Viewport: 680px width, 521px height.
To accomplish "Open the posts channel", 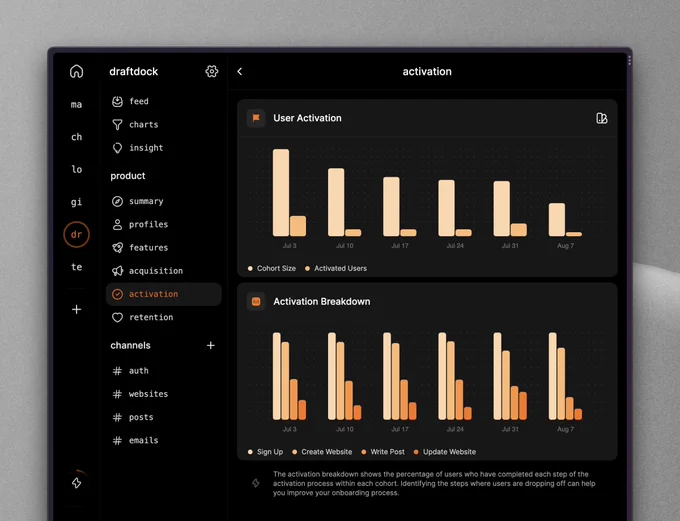I will (163, 417).
